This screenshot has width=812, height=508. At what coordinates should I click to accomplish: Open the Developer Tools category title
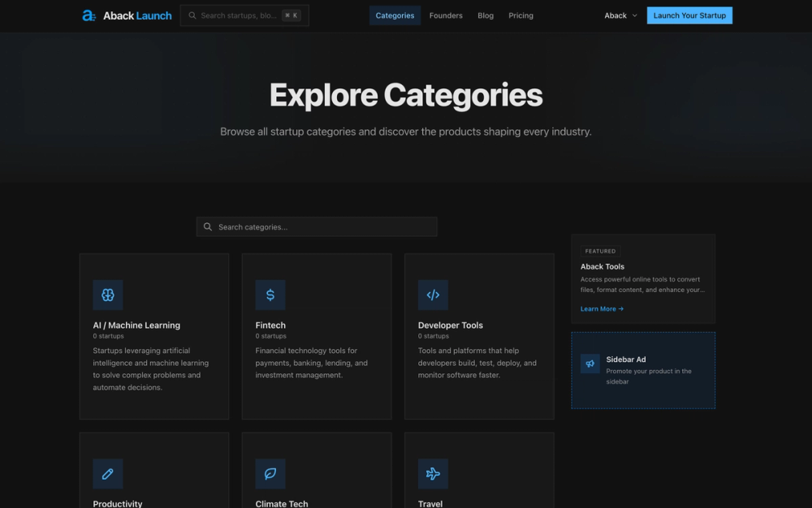[450, 325]
